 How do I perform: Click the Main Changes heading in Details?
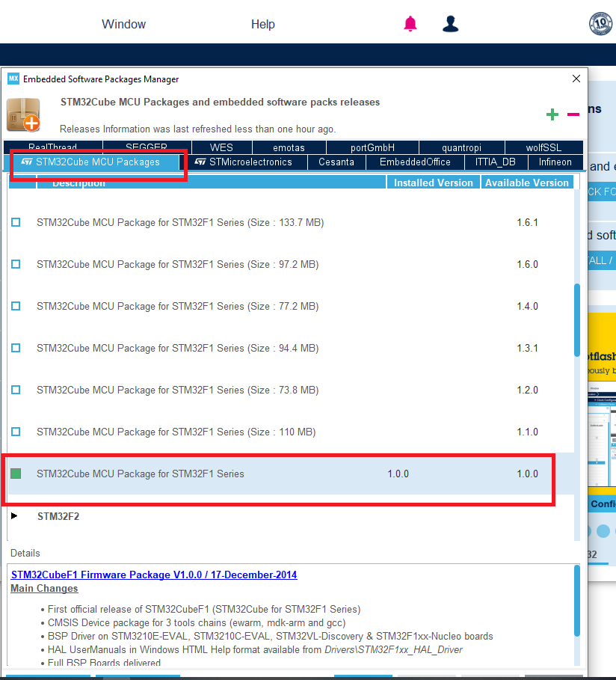pyautogui.click(x=44, y=589)
